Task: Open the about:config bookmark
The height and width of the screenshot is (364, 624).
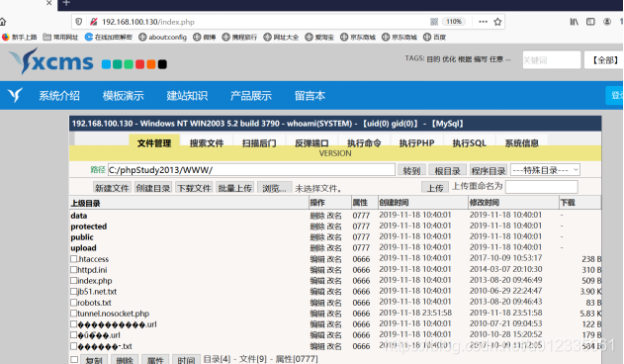Action: pyautogui.click(x=163, y=37)
